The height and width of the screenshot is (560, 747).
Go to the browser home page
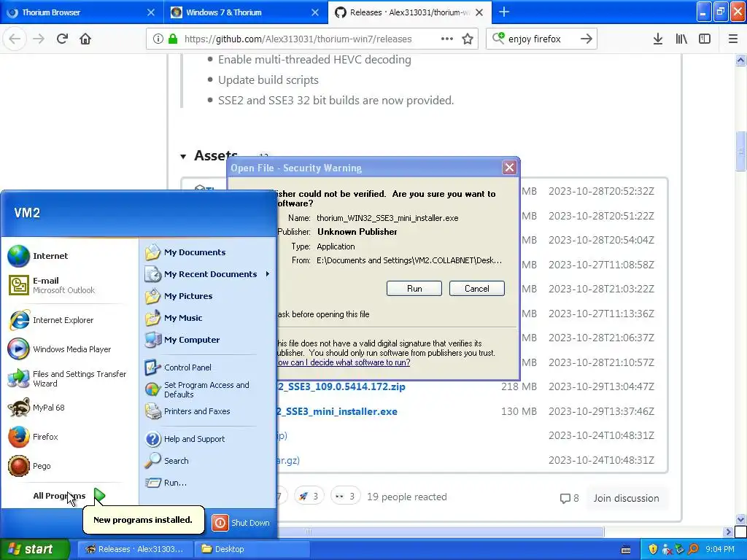pos(85,39)
